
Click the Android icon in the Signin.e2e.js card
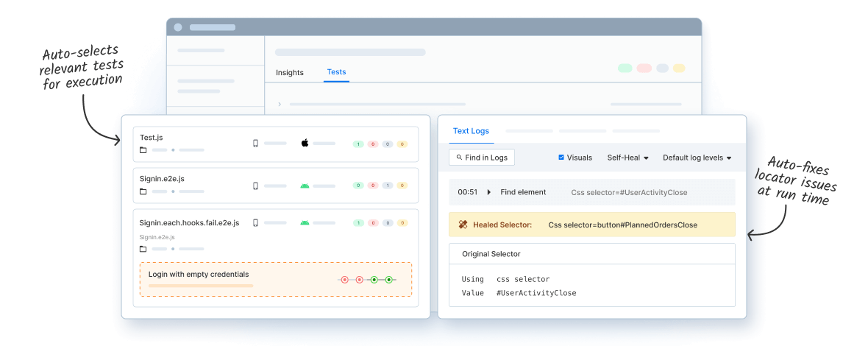(x=305, y=186)
